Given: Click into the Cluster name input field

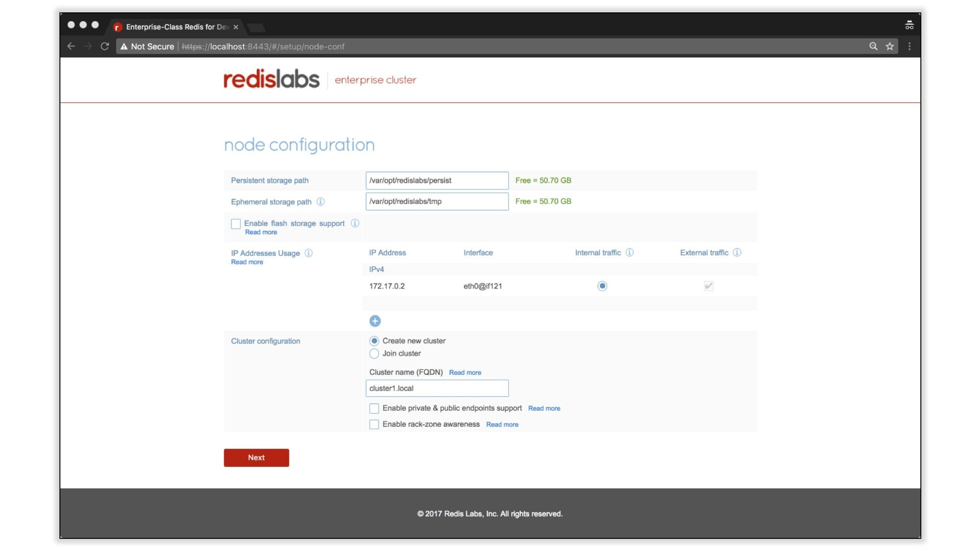Looking at the screenshot, I should pyautogui.click(x=437, y=388).
